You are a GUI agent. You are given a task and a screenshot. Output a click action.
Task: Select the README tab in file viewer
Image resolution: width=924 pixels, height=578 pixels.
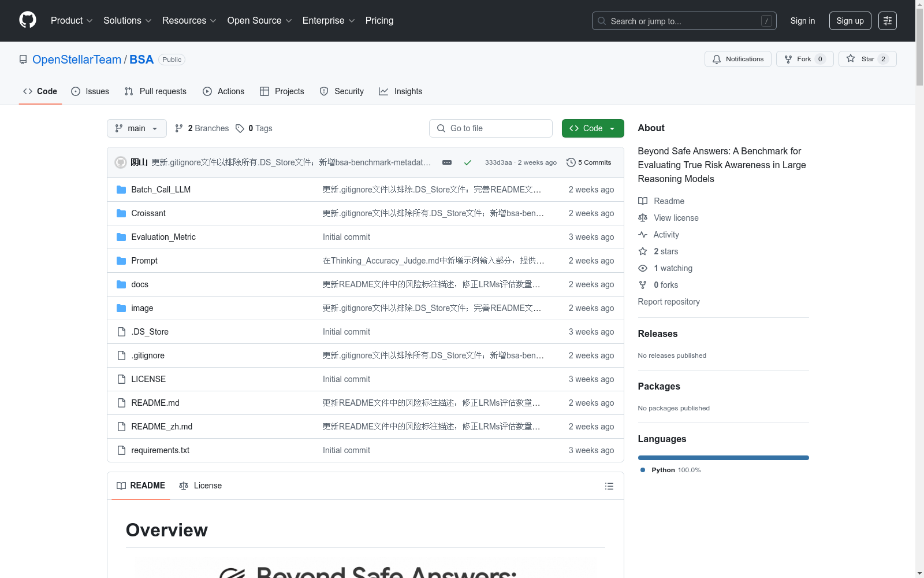tap(141, 486)
